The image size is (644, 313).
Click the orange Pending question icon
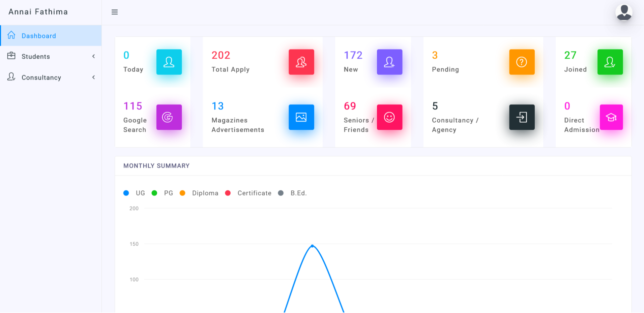pyautogui.click(x=522, y=62)
